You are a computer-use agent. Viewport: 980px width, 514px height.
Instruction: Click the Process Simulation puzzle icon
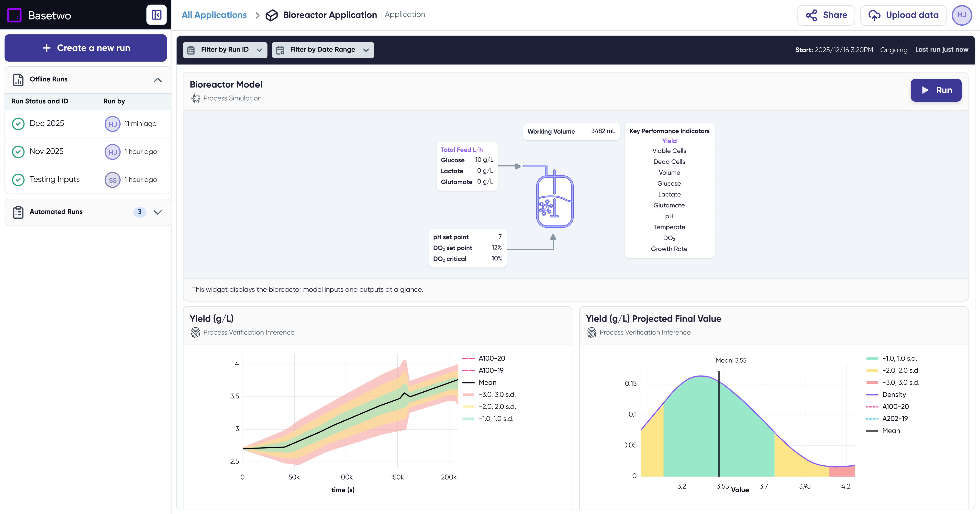pyautogui.click(x=196, y=98)
